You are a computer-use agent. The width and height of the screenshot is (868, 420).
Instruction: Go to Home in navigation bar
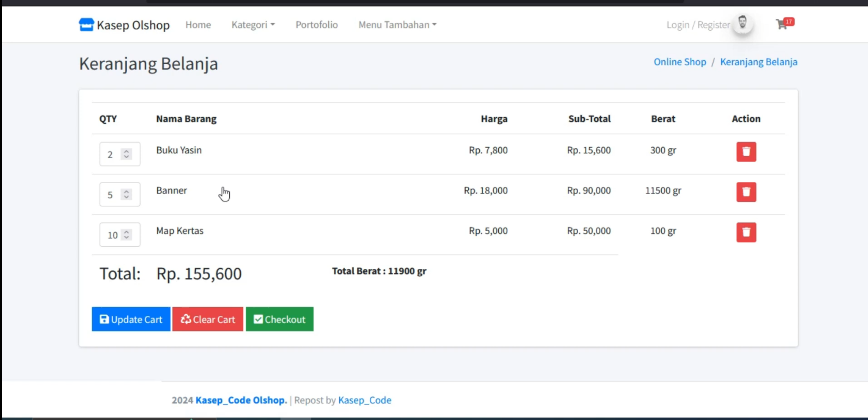[x=198, y=25]
